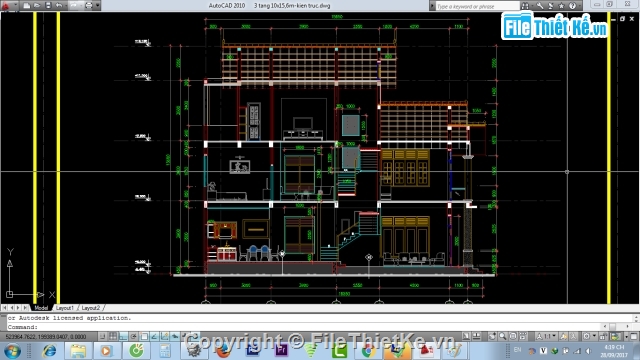The image size is (640, 360).
Task: Toggle Dynamic Input in status bar
Action: click(x=175, y=336)
